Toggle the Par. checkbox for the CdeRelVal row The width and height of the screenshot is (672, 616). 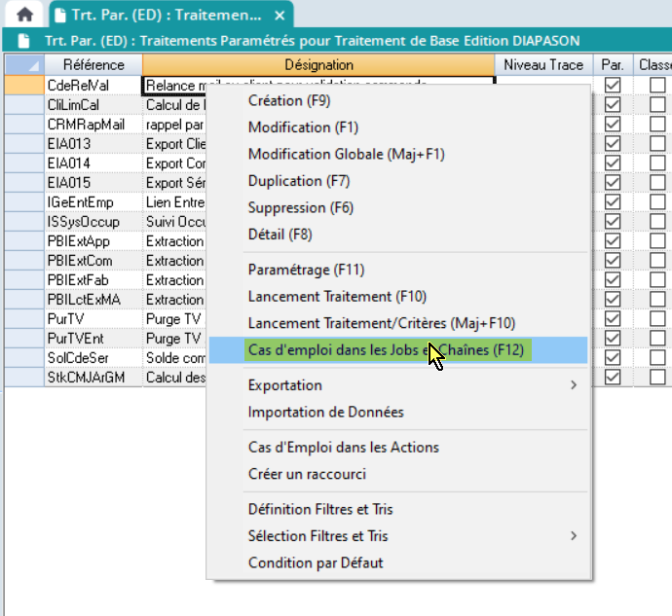point(613,86)
